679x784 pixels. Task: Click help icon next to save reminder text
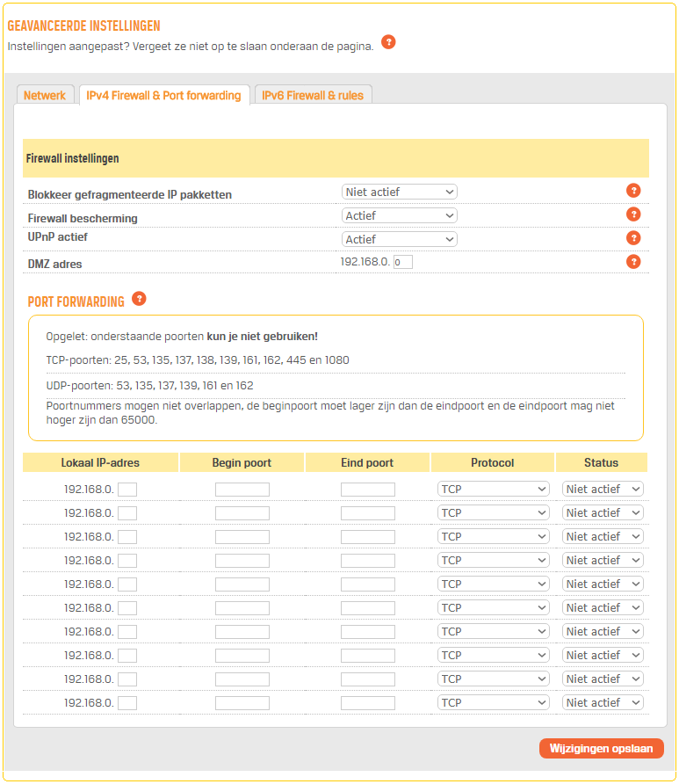click(388, 42)
